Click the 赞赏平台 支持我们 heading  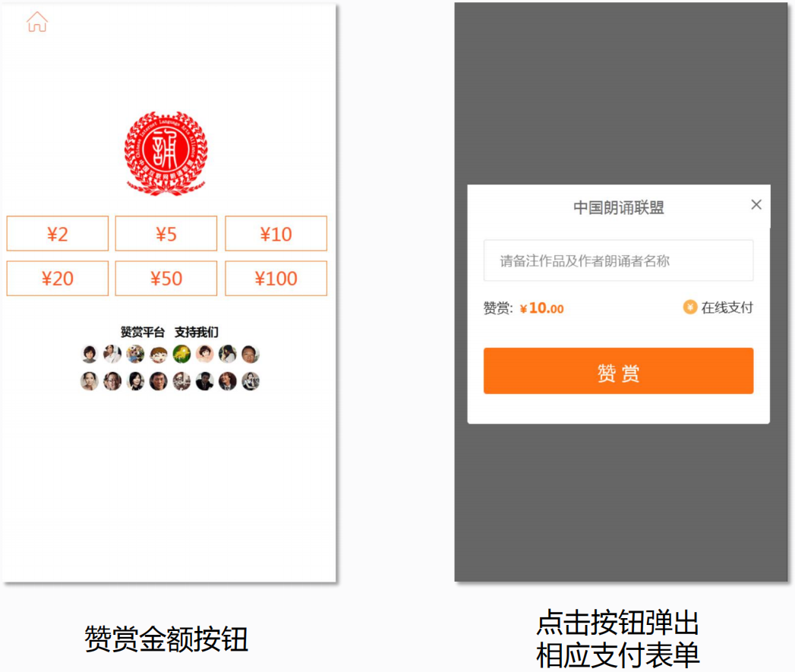coord(169,332)
